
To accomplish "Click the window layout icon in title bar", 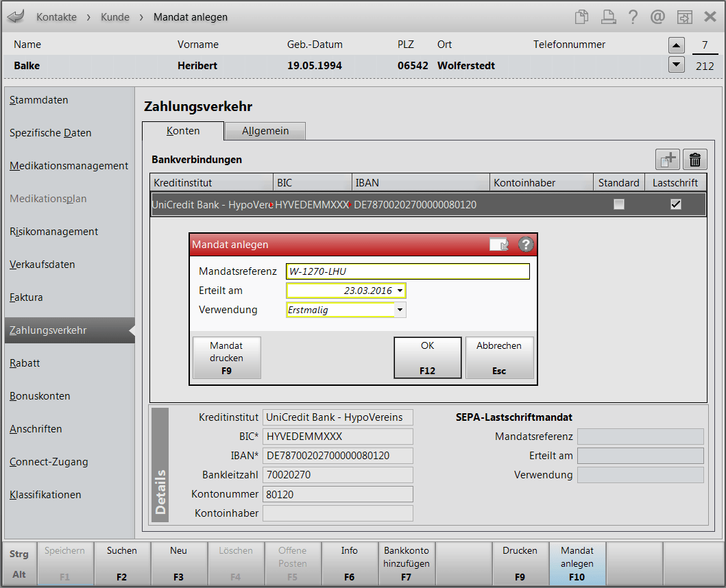I will coord(684,17).
